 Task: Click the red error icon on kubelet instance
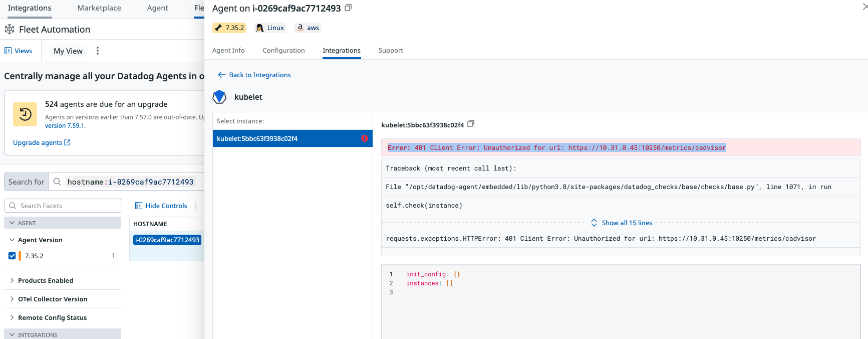point(365,138)
